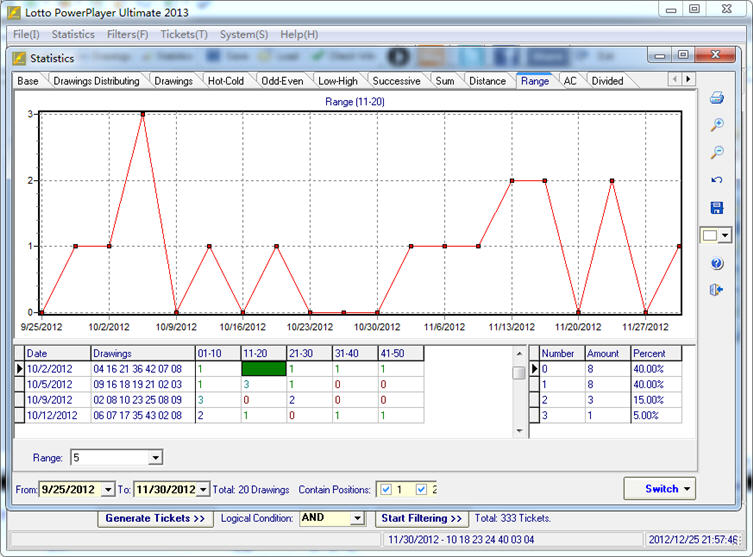This screenshot has height=557, width=753.
Task: Click the 11-20 column header
Action: click(263, 353)
